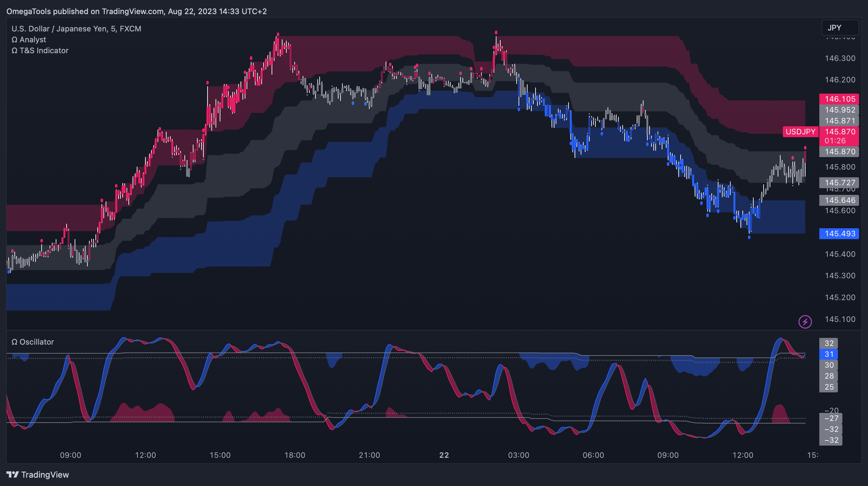868x486 pixels.
Task: Click the 145.871 price label
Action: click(x=839, y=121)
